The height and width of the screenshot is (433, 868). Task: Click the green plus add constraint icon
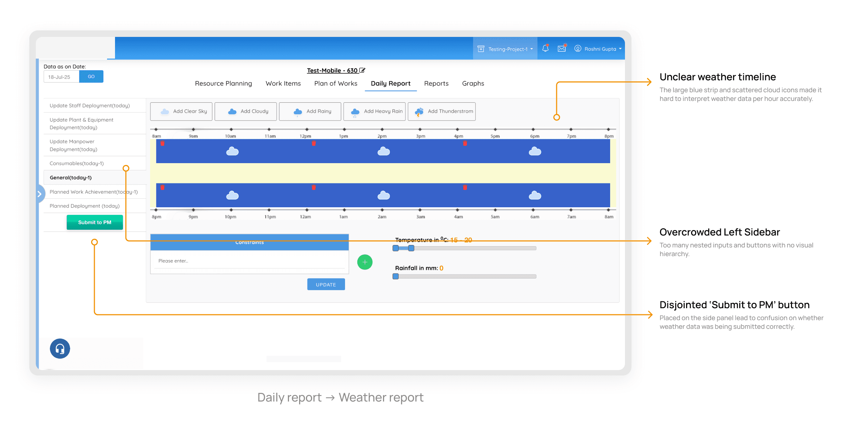(x=365, y=262)
